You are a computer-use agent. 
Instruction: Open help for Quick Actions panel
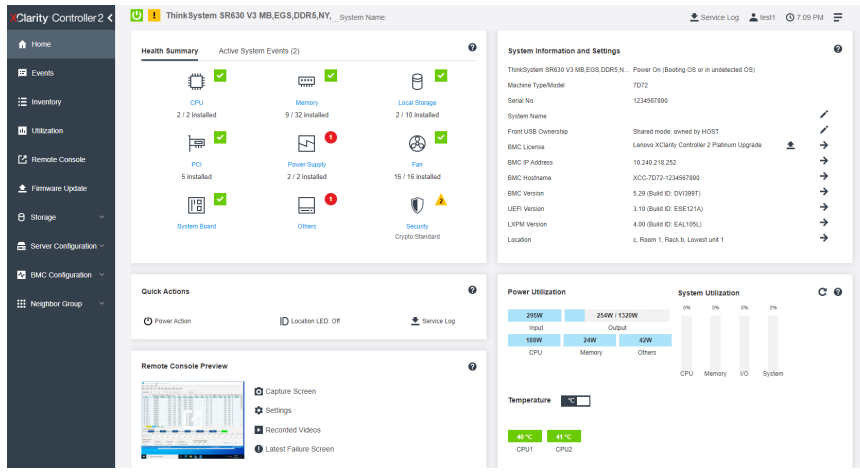click(472, 290)
